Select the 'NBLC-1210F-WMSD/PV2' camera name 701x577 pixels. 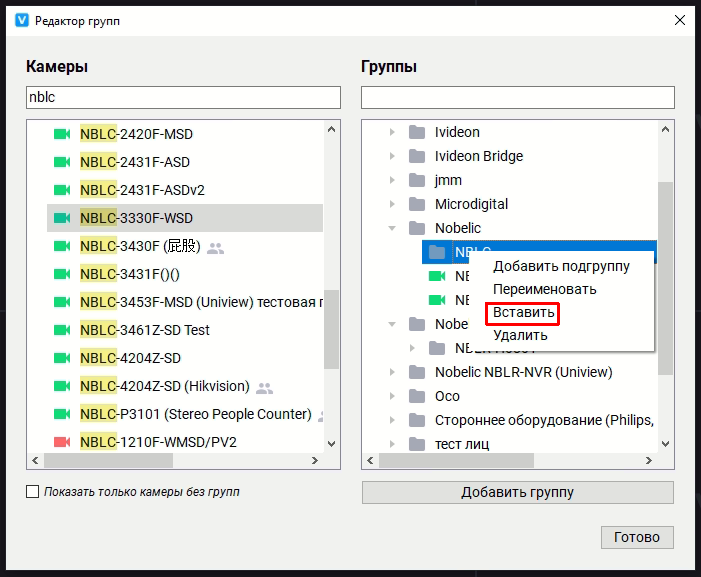coord(158,442)
